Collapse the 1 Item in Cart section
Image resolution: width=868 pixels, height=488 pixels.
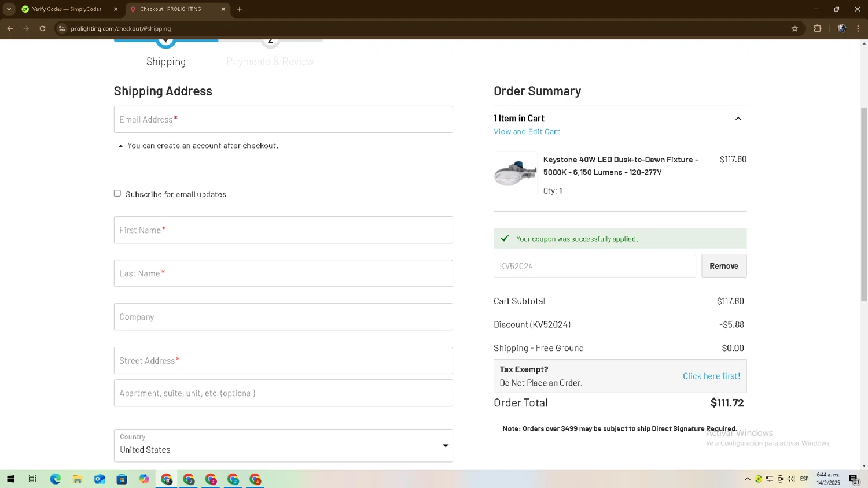click(738, 119)
